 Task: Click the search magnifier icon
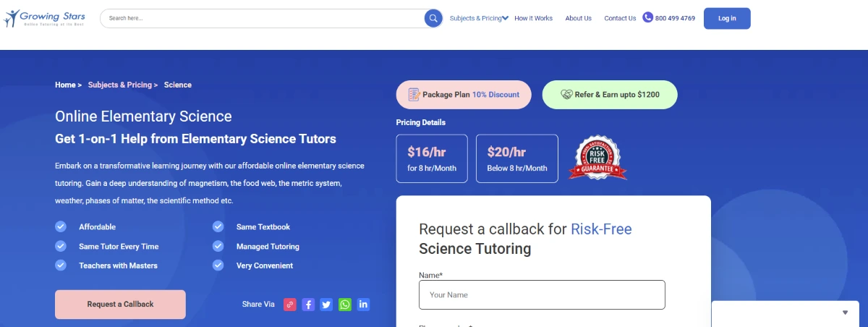(x=433, y=18)
